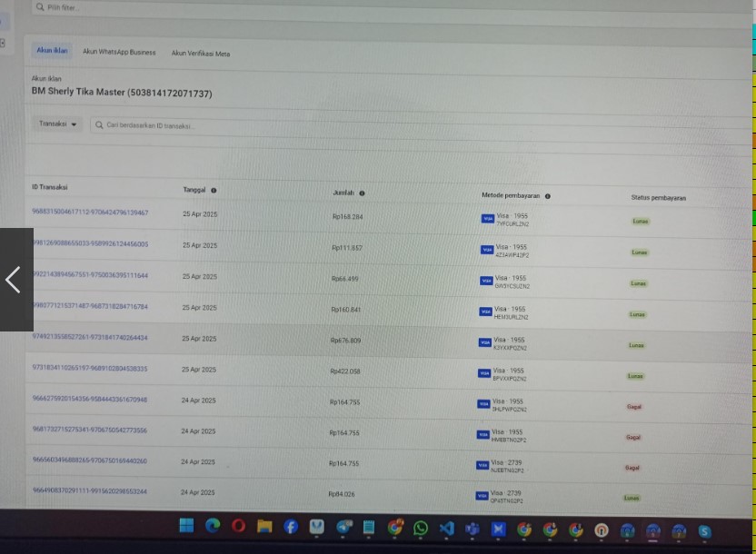Switch to Akun WhatsApp Business tab

(x=119, y=53)
